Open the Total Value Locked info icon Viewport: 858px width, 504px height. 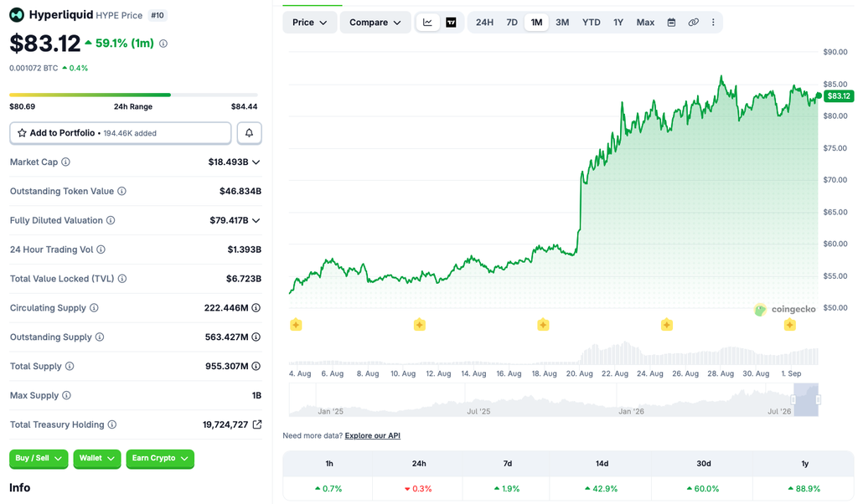click(x=122, y=279)
